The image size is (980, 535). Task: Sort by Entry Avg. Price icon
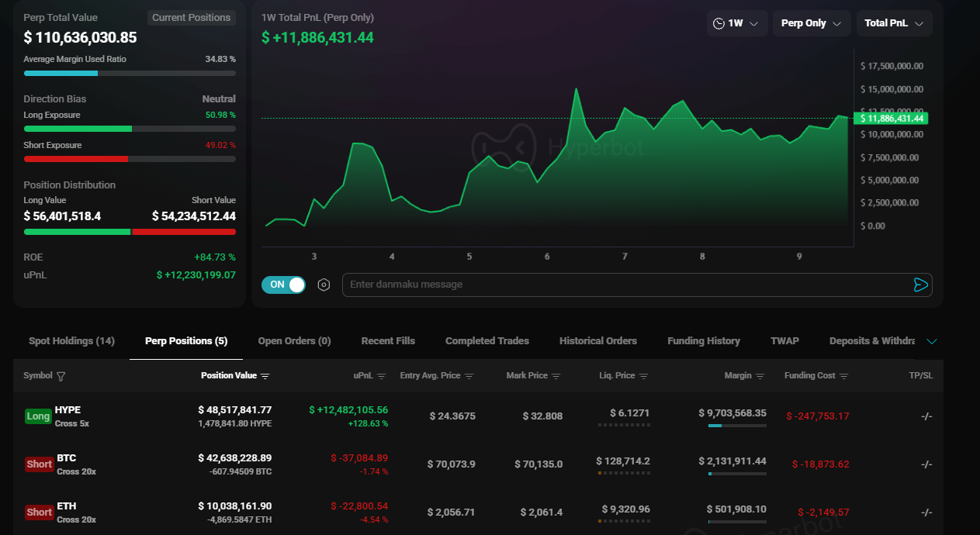(x=468, y=376)
